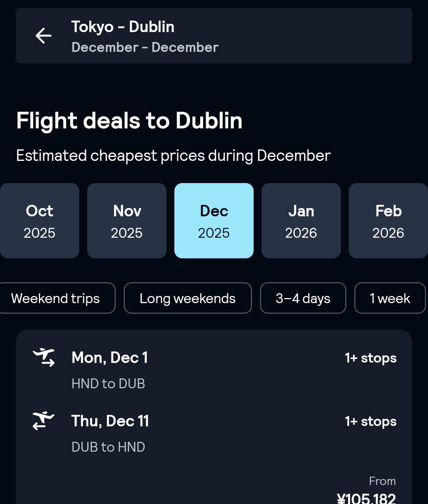This screenshot has width=428, height=504.
Task: Toggle the 3–4 days filter
Action: [x=303, y=298]
